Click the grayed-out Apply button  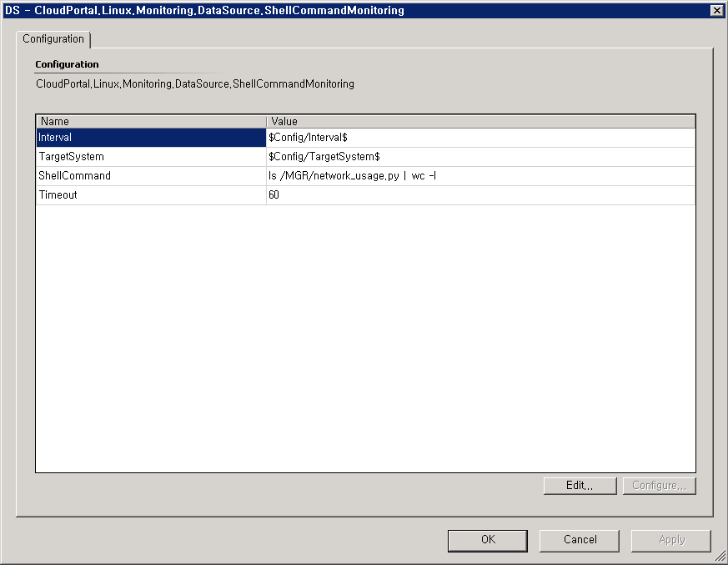pos(670,540)
